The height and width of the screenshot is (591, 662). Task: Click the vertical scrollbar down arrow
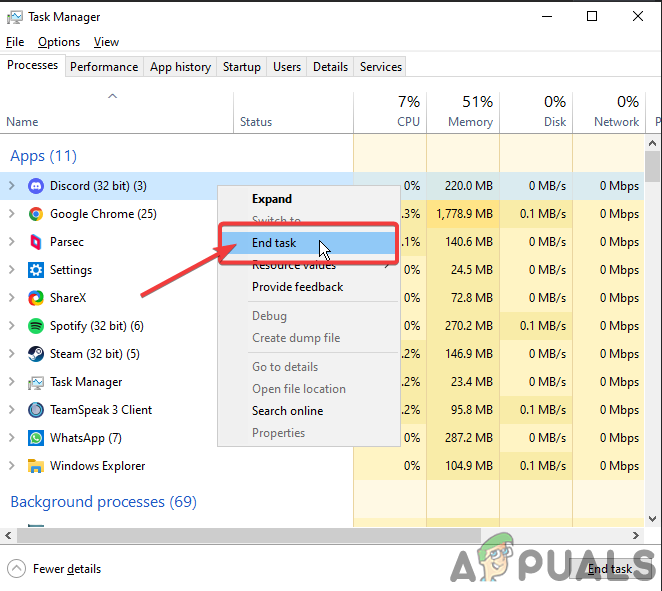pyautogui.click(x=653, y=518)
